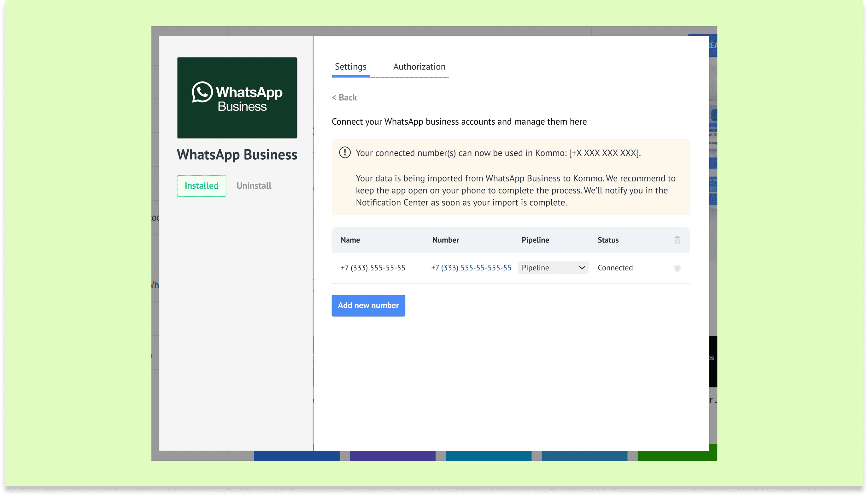Click the green Installed badge
This screenshot has width=868, height=496.
[x=201, y=186]
